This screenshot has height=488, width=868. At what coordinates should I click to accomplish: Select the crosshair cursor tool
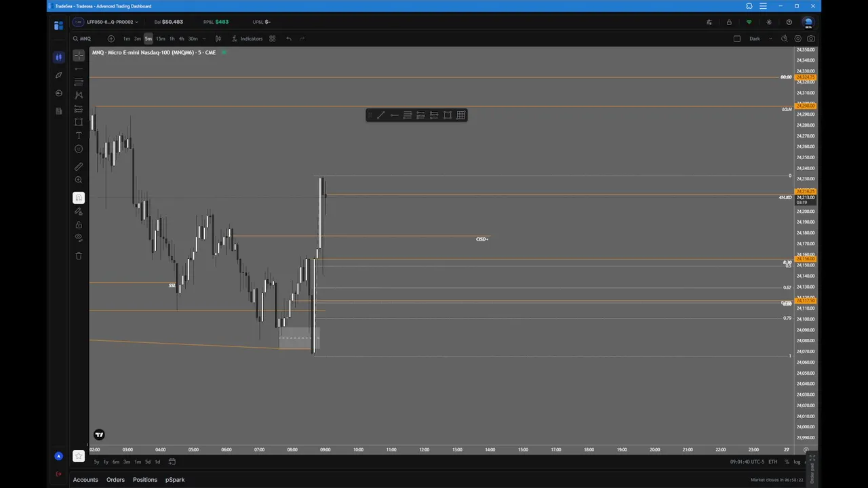click(79, 56)
